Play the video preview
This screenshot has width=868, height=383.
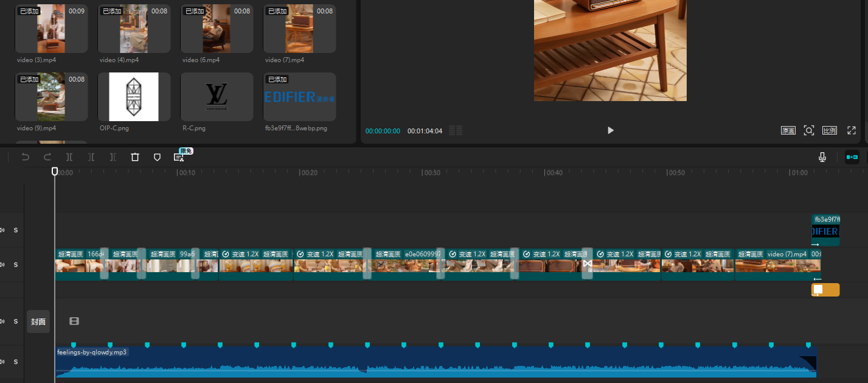[x=611, y=130]
